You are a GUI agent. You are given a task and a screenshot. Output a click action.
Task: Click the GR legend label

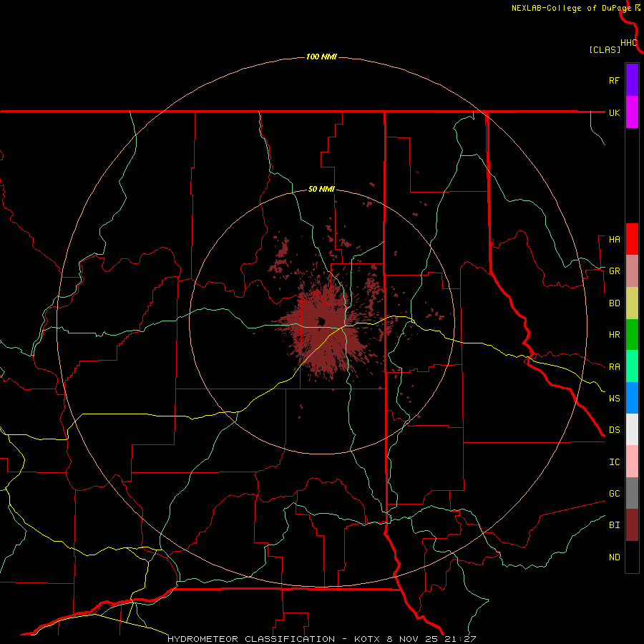click(615, 271)
